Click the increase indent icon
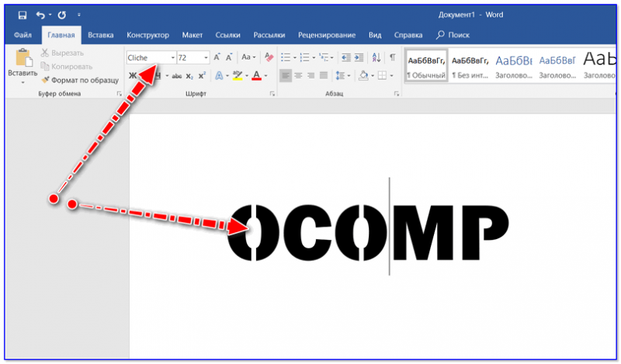The image size is (621, 364). pos(359,57)
